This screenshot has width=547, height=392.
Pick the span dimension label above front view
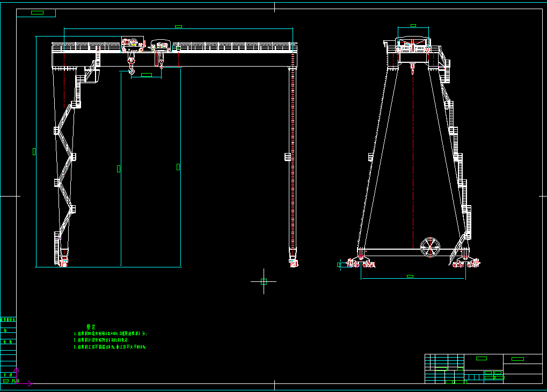pyautogui.click(x=178, y=26)
